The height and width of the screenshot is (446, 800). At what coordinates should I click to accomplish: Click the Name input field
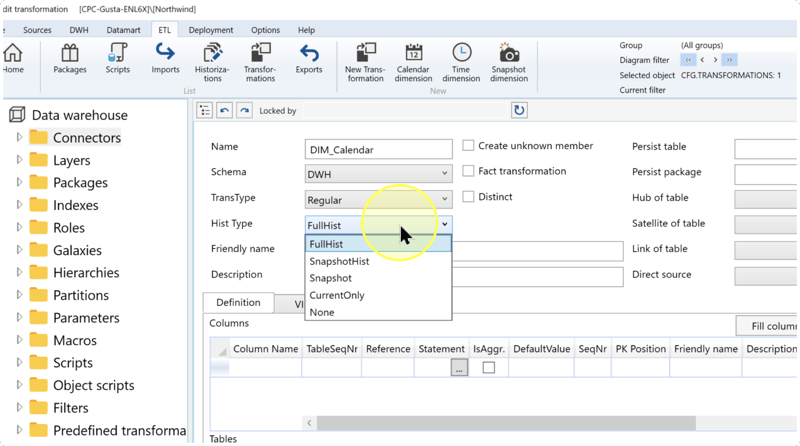pos(379,150)
